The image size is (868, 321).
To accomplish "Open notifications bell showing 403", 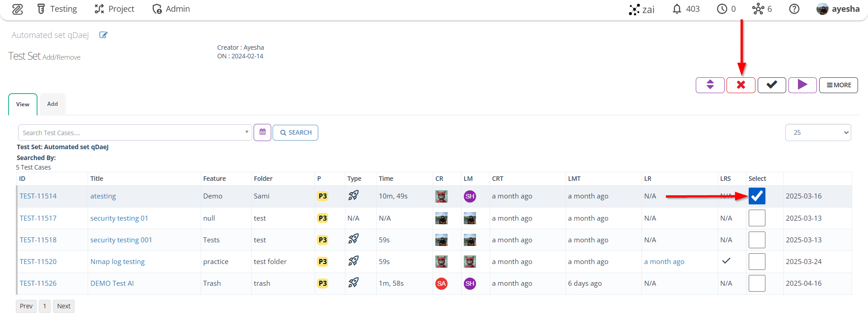I will tap(686, 9).
